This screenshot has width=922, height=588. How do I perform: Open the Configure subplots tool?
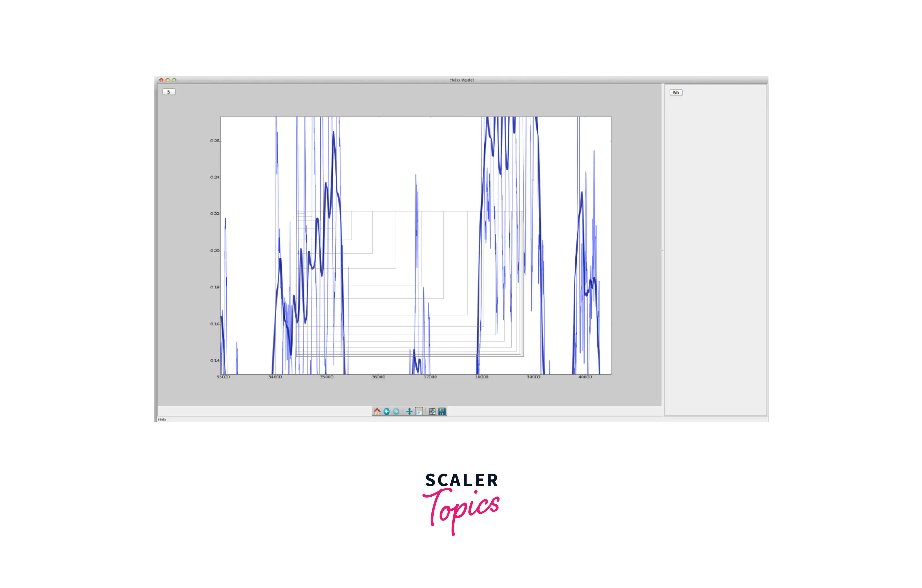[432, 412]
